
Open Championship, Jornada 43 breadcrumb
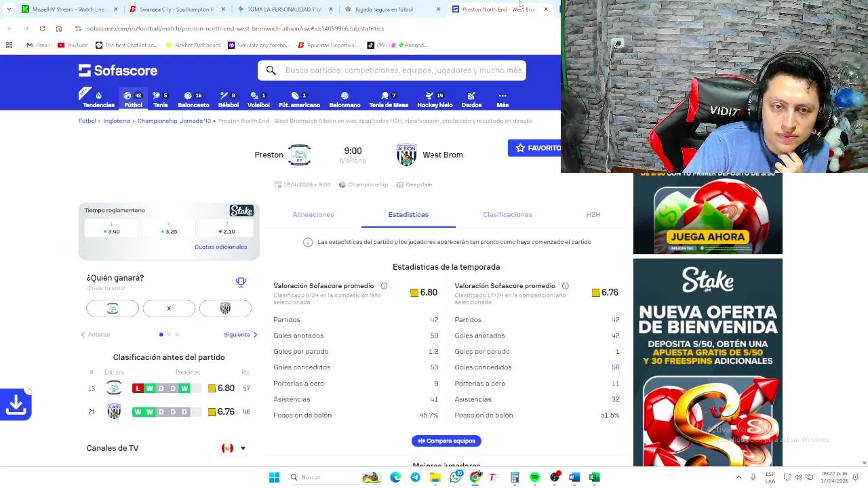click(x=174, y=121)
